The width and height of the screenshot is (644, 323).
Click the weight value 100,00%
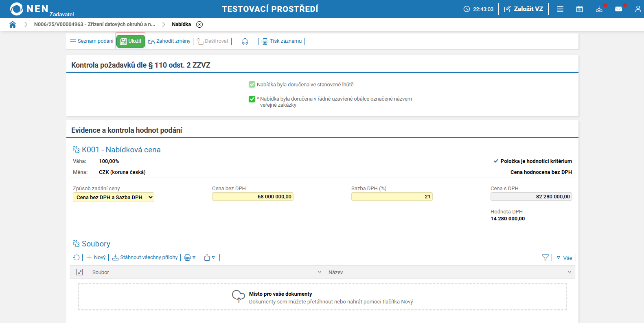point(109,161)
